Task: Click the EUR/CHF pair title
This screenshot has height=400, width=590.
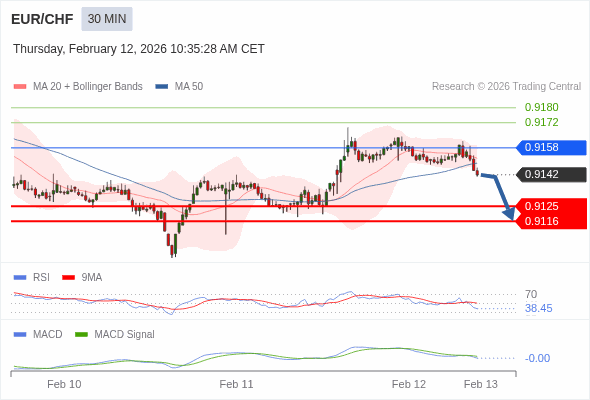Action: (42, 19)
